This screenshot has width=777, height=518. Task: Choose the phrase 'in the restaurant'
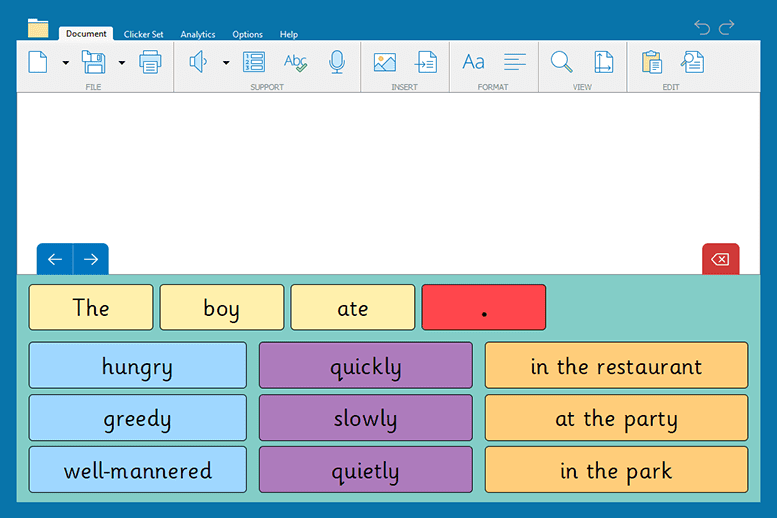tap(616, 365)
